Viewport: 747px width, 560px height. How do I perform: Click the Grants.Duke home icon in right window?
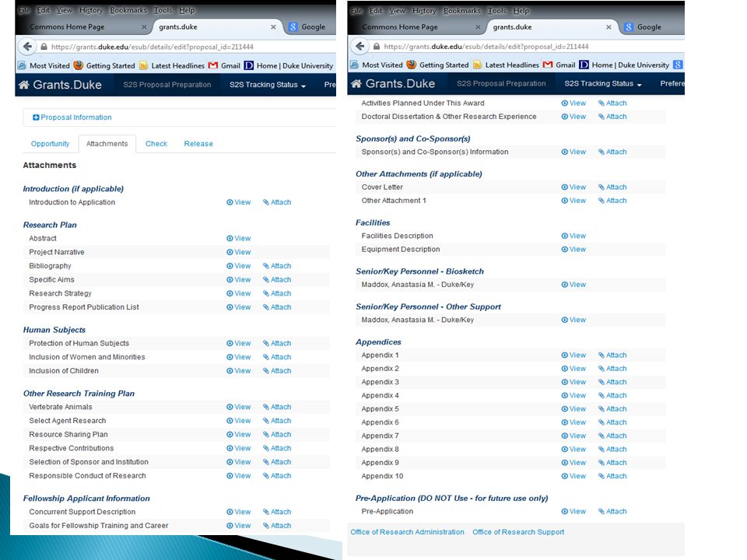coord(356,84)
